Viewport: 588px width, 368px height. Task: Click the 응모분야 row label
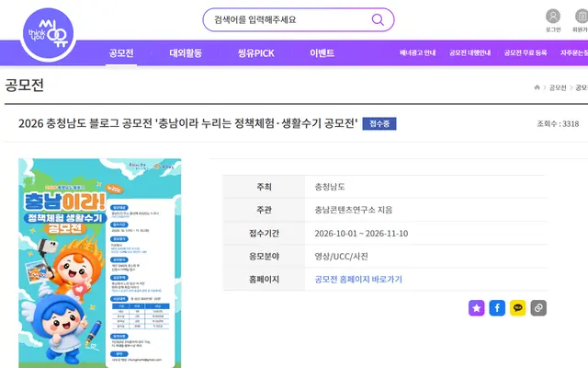264,257
